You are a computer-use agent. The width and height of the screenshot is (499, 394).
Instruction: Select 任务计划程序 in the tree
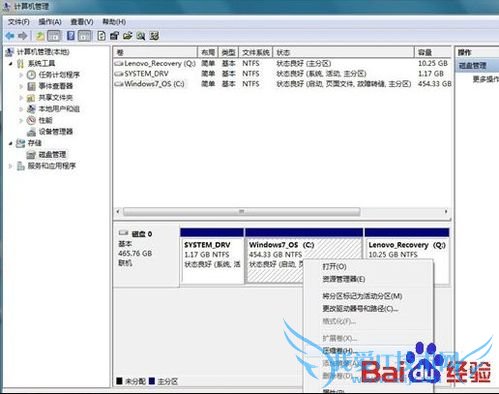59,75
